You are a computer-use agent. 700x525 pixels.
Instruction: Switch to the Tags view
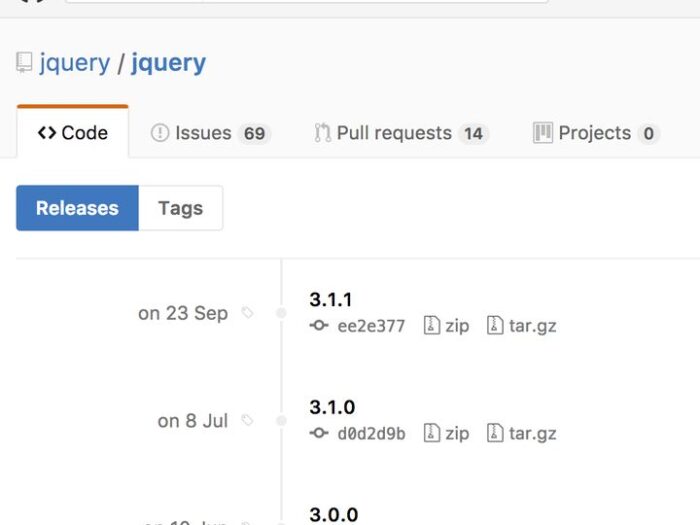pos(180,208)
